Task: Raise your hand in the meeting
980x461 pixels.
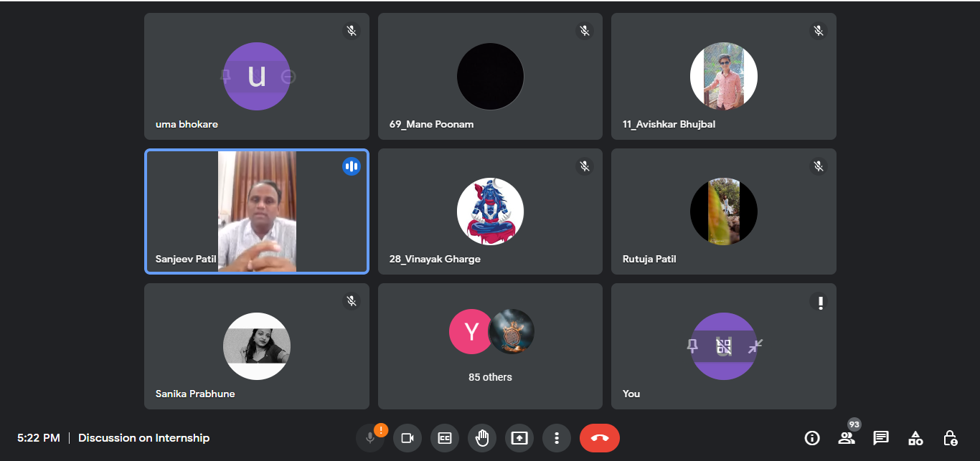Action: (482, 438)
